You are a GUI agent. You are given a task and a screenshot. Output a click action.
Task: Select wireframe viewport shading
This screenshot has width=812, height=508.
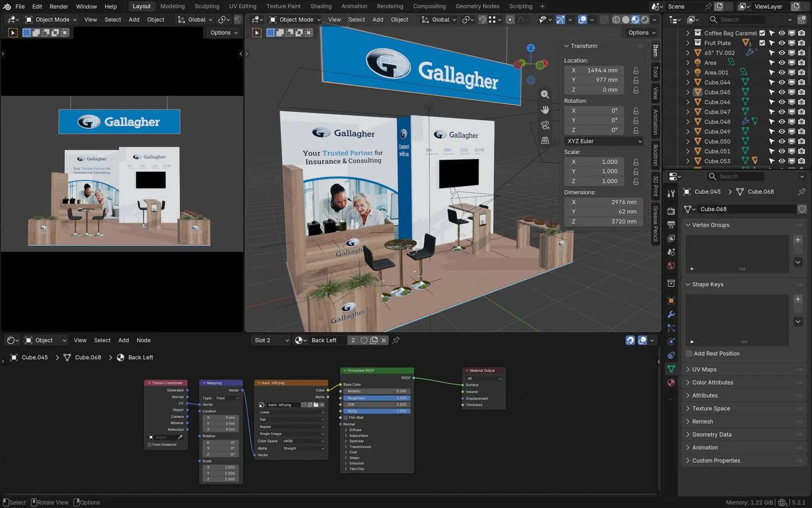[x=616, y=19]
